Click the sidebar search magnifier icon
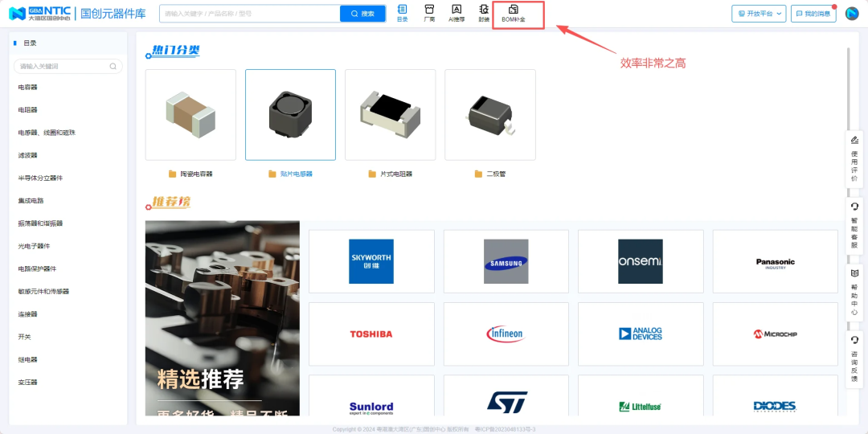The width and height of the screenshot is (868, 434). click(113, 67)
